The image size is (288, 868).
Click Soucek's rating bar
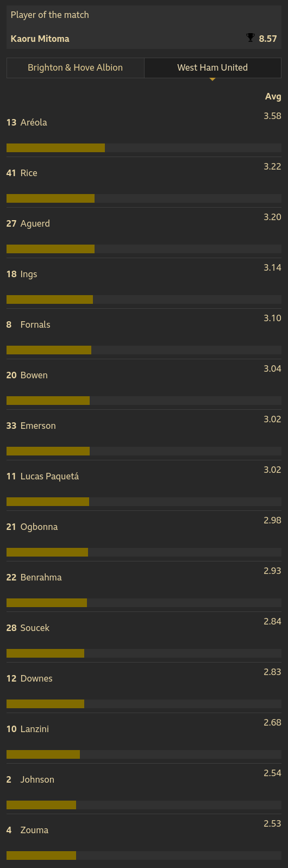click(x=144, y=653)
